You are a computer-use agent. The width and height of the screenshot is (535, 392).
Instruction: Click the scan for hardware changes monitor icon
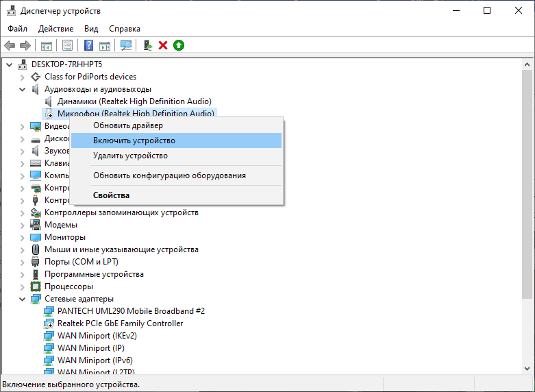click(126, 45)
